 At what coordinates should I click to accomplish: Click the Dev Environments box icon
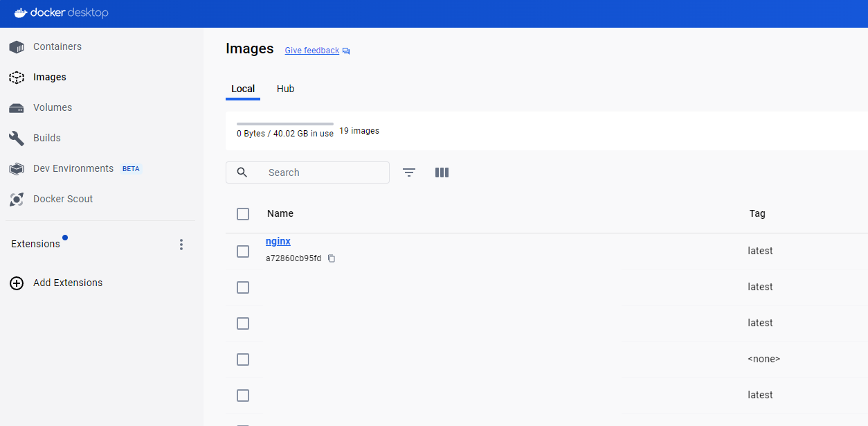(x=17, y=169)
